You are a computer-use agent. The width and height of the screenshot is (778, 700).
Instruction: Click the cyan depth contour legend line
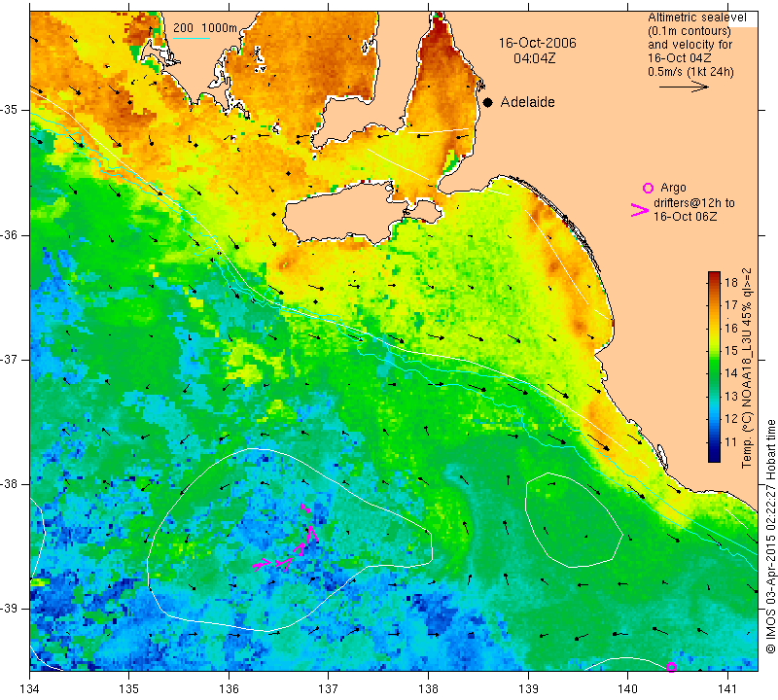tap(192, 38)
